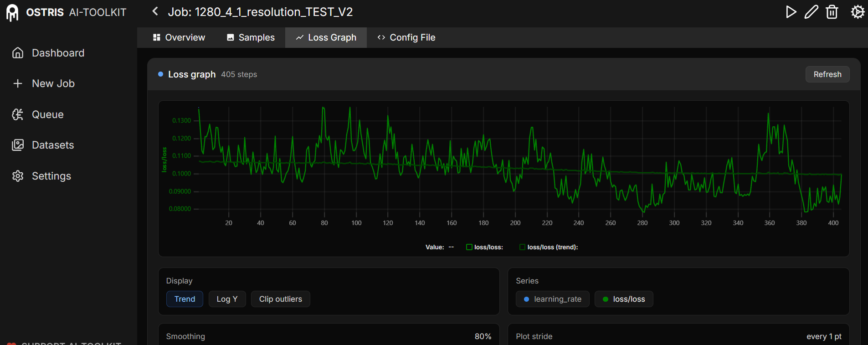Image resolution: width=868 pixels, height=345 pixels.
Task: Switch to the Samples tab
Action: tap(251, 37)
